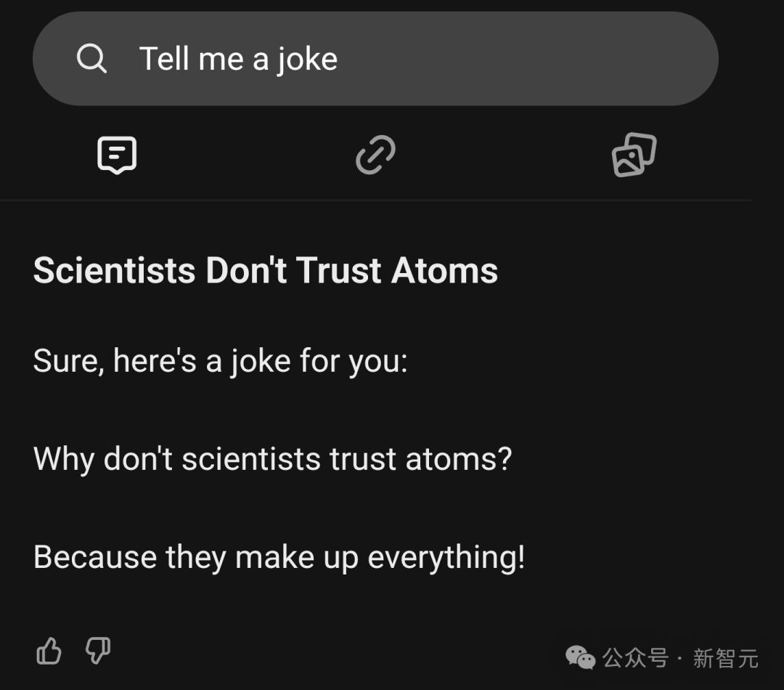Open the Images tab icon
The height and width of the screenshot is (690, 784).
click(x=634, y=155)
